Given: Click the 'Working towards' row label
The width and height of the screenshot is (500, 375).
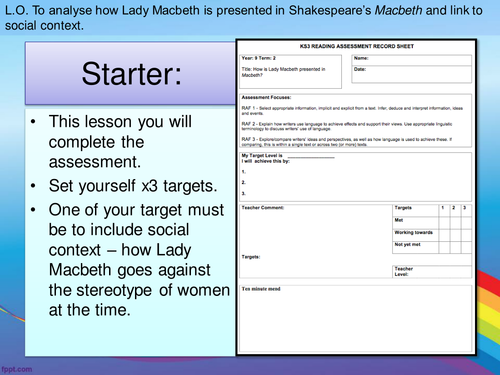Looking at the screenshot, I should click(x=414, y=232).
